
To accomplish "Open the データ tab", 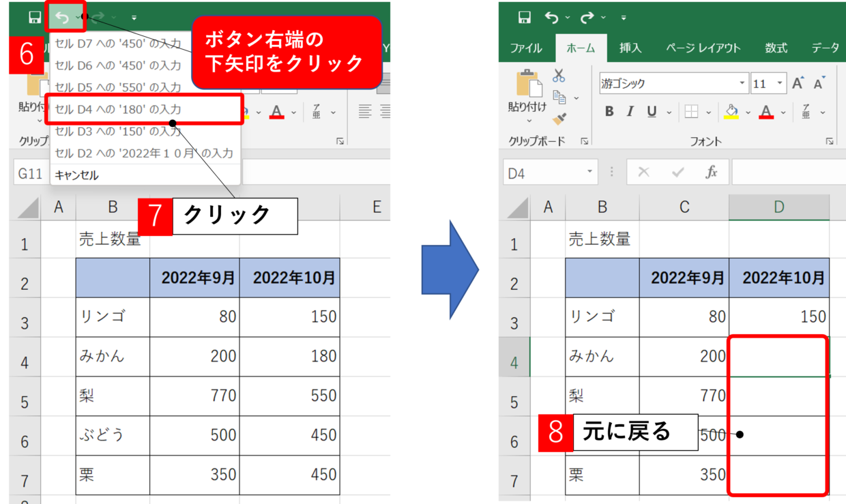I will (x=825, y=48).
